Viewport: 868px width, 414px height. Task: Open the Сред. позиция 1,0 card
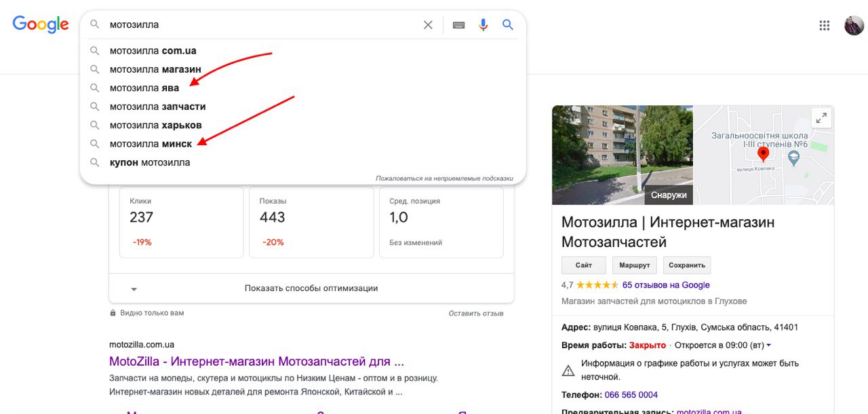pyautogui.click(x=441, y=223)
